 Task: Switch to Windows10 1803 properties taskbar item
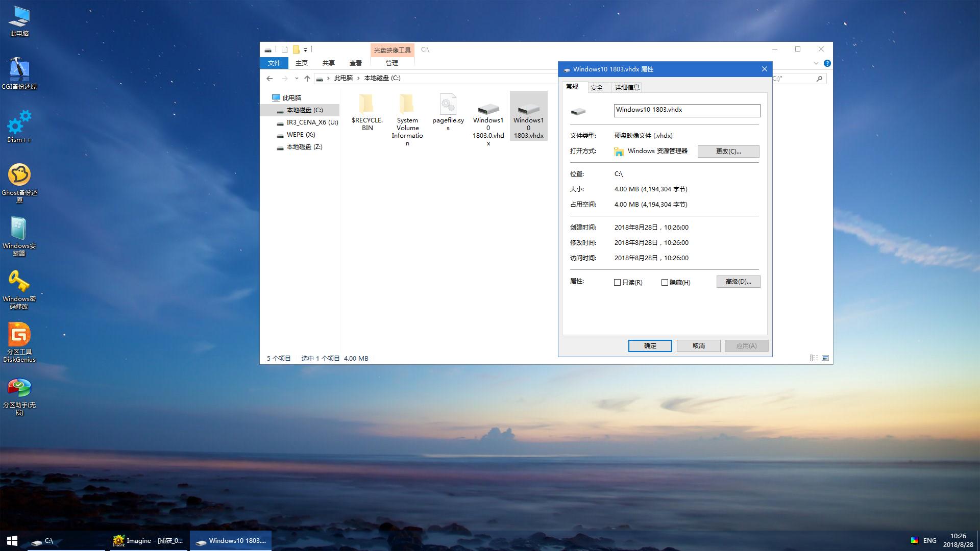point(231,540)
